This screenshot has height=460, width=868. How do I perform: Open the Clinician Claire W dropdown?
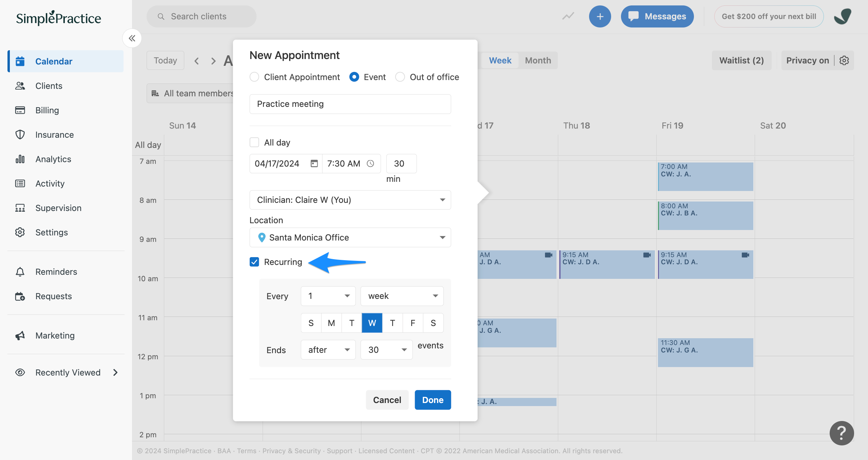(350, 200)
